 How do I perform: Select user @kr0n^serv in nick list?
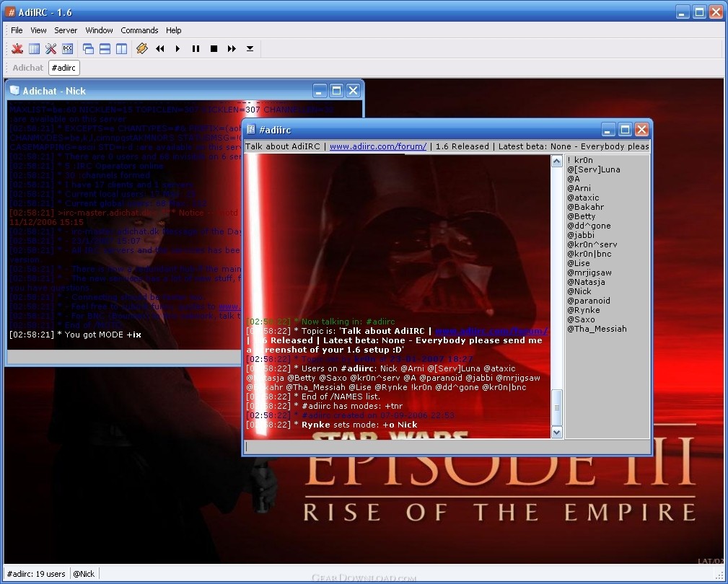[x=592, y=244]
